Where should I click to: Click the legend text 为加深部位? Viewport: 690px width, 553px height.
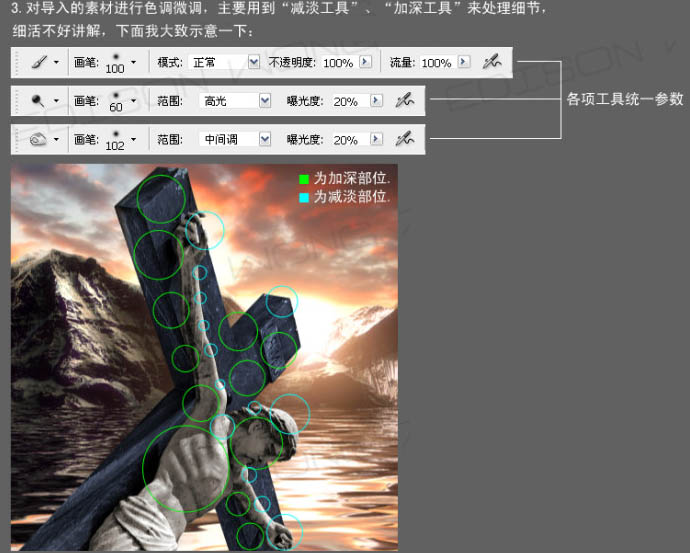[x=351, y=178]
